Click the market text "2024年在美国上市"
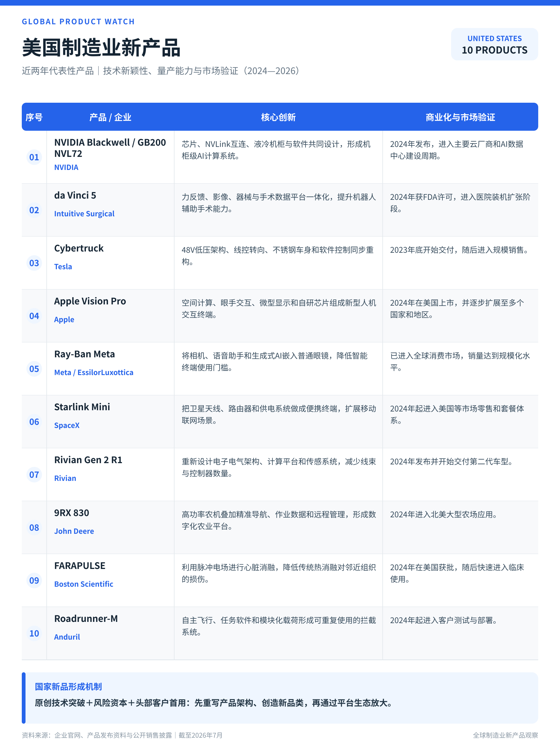 457,309
